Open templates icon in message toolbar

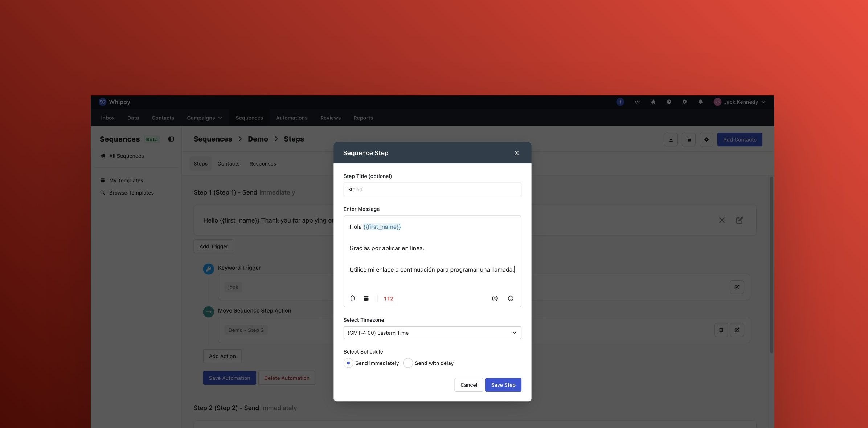(x=366, y=298)
